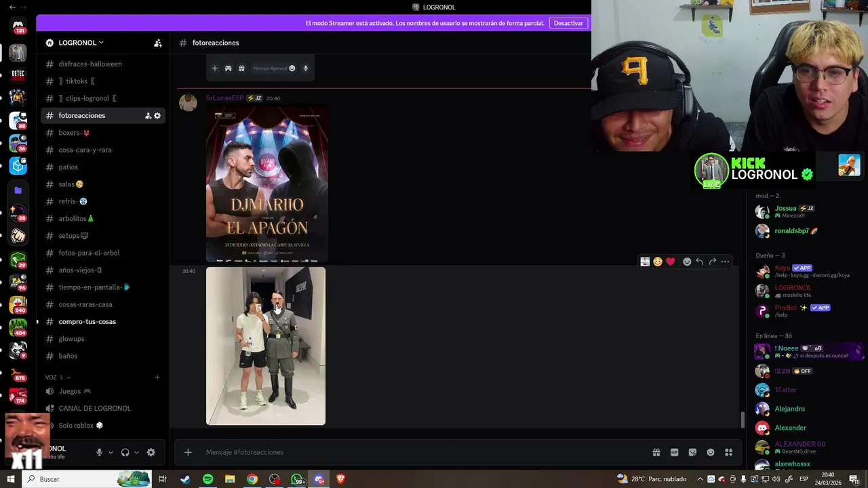Open member ronaldsbp7 profile
868x488 pixels.
pos(808,231)
